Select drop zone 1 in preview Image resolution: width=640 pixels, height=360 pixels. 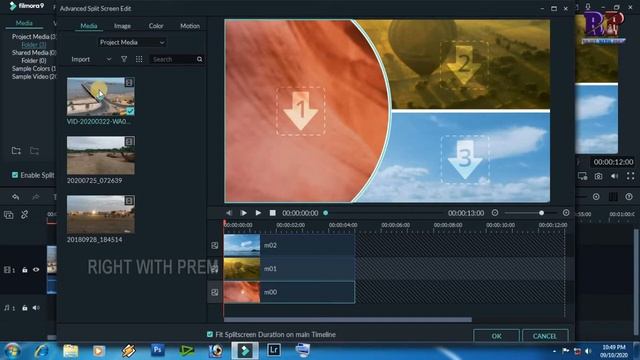point(301,111)
